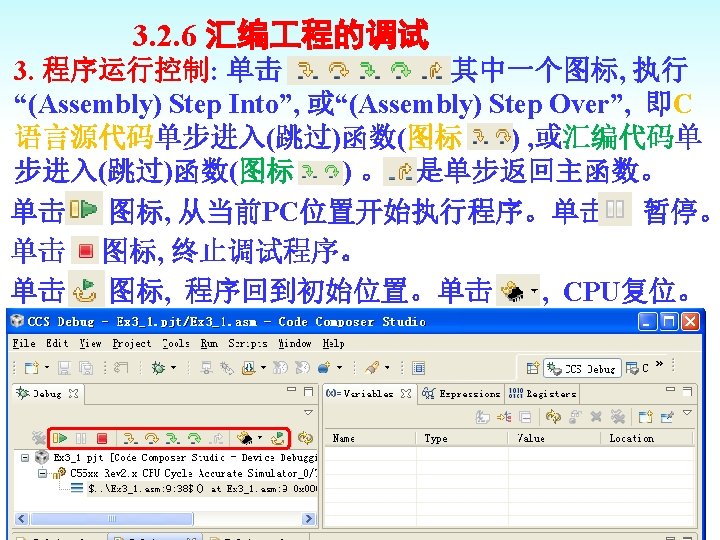720x540 pixels.
Task: Click the Load Program icon in main toolbar
Action: [249, 368]
